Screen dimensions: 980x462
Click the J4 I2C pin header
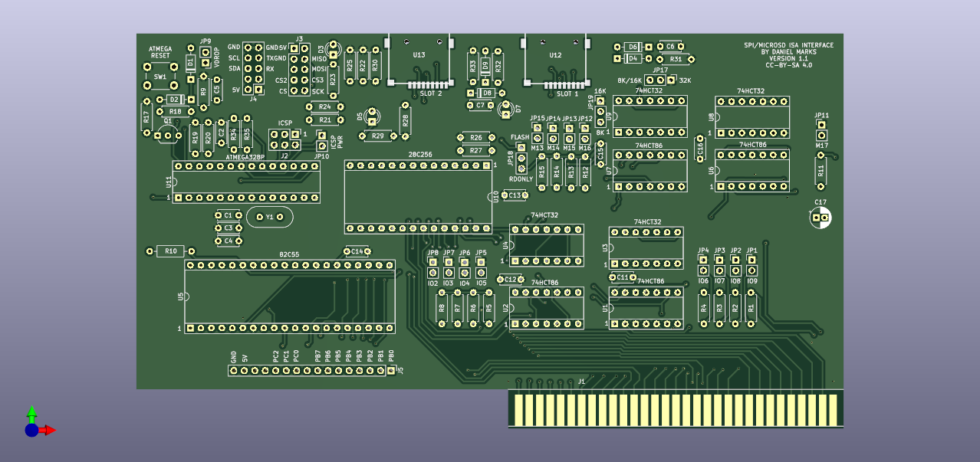[x=254, y=69]
